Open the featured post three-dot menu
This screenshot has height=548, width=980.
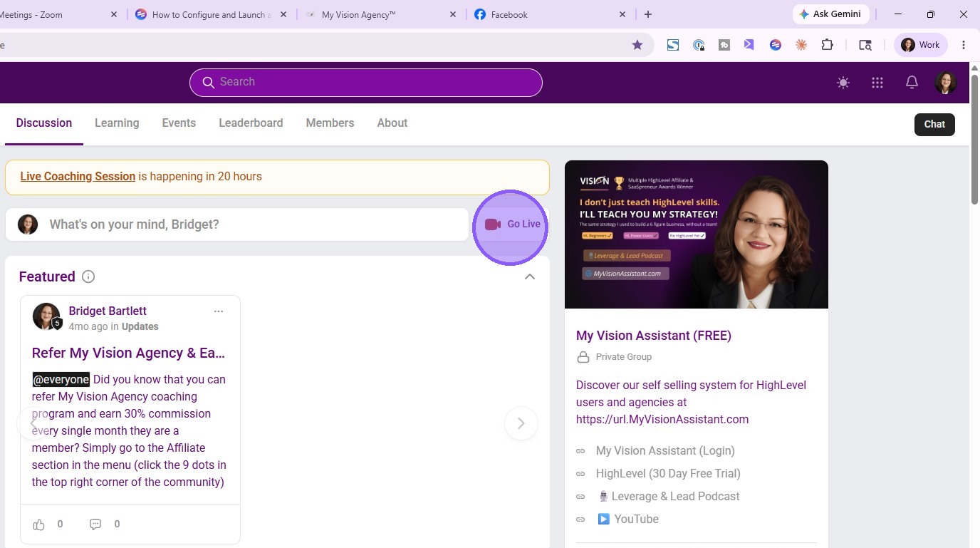[219, 311]
